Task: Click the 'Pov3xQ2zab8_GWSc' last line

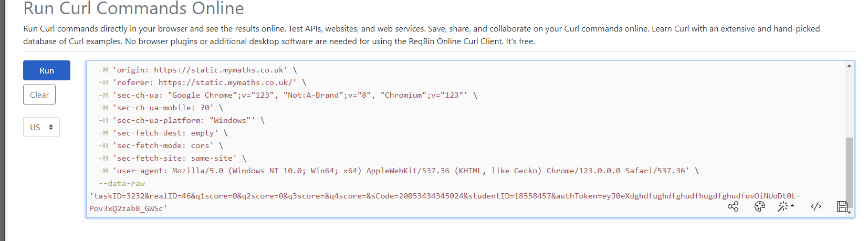Action: point(128,208)
